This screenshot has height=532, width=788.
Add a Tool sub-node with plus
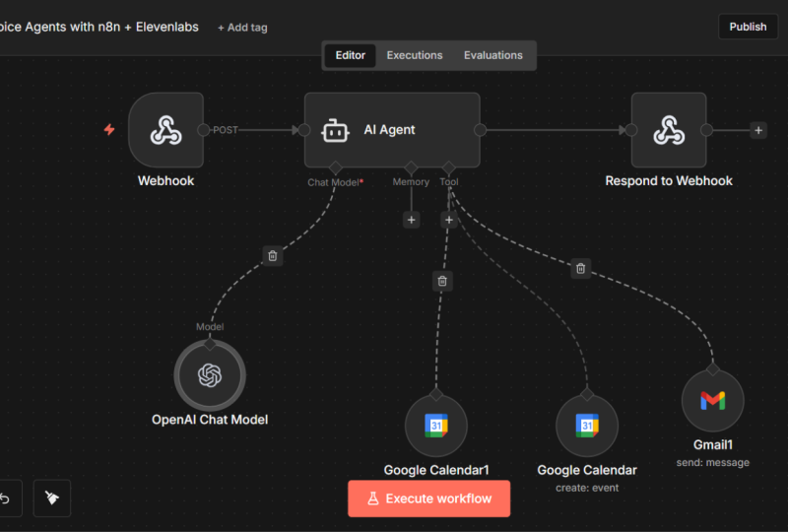point(449,220)
